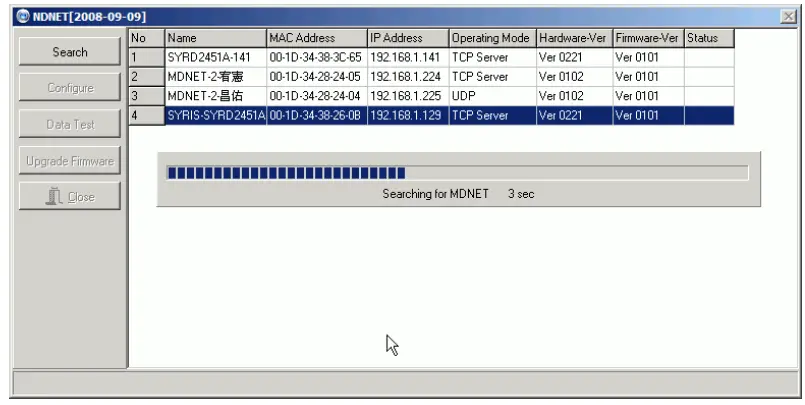Image resolution: width=805 pixels, height=405 pixels.
Task: Start Upgrade Firmware
Action: click(x=70, y=161)
